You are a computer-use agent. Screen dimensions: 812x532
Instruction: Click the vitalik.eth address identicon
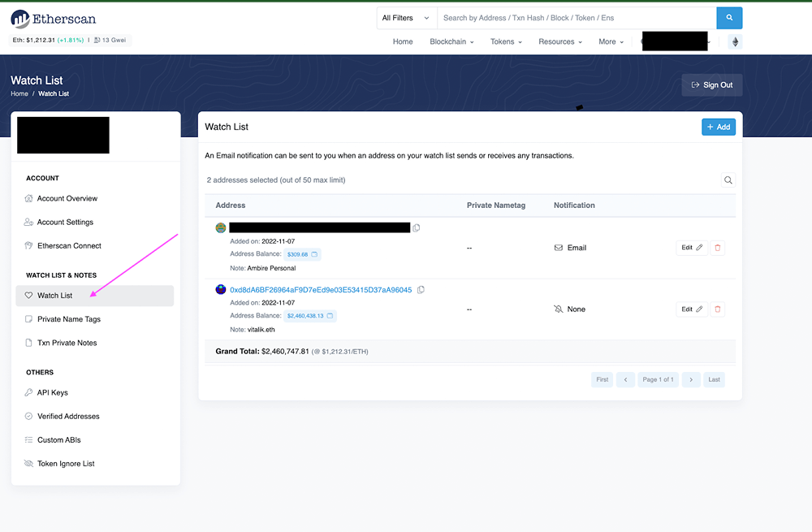221,290
